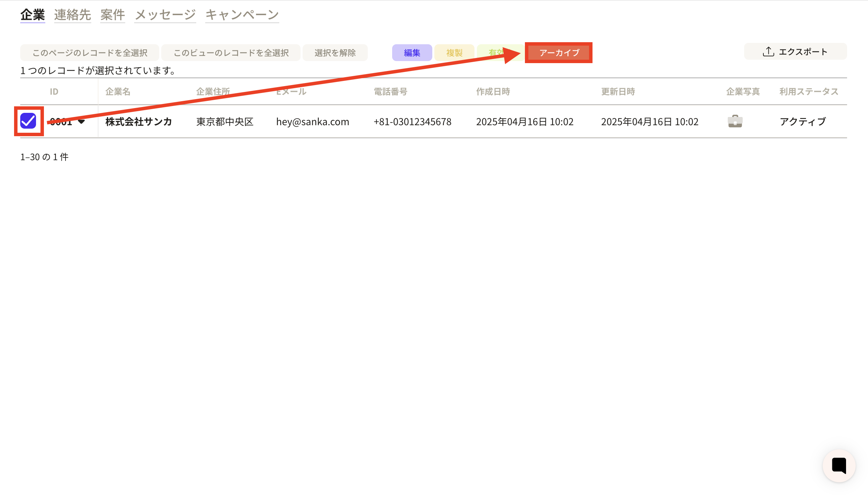Screen dimensions: 868x496
Task: Click the 作成日時 column header
Action: click(493, 92)
